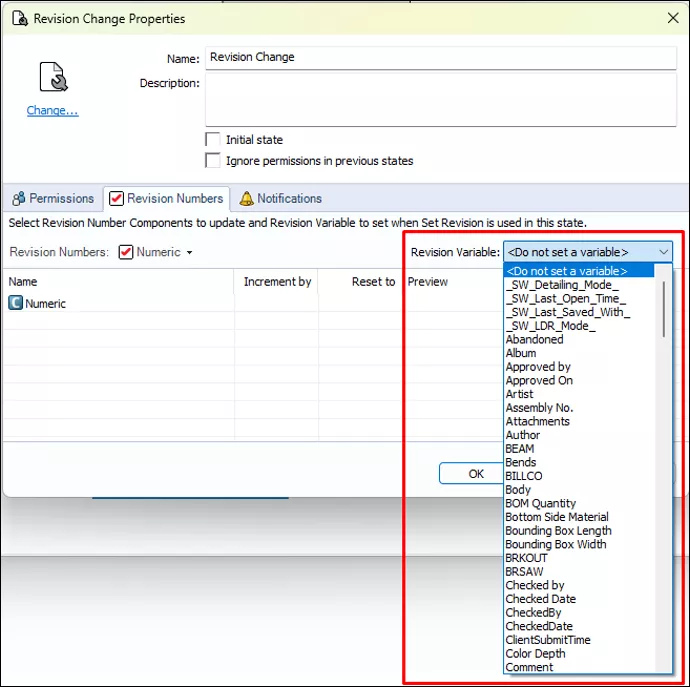Click the Notifications bell icon
Screen dimensions: 690x687
pos(246,198)
